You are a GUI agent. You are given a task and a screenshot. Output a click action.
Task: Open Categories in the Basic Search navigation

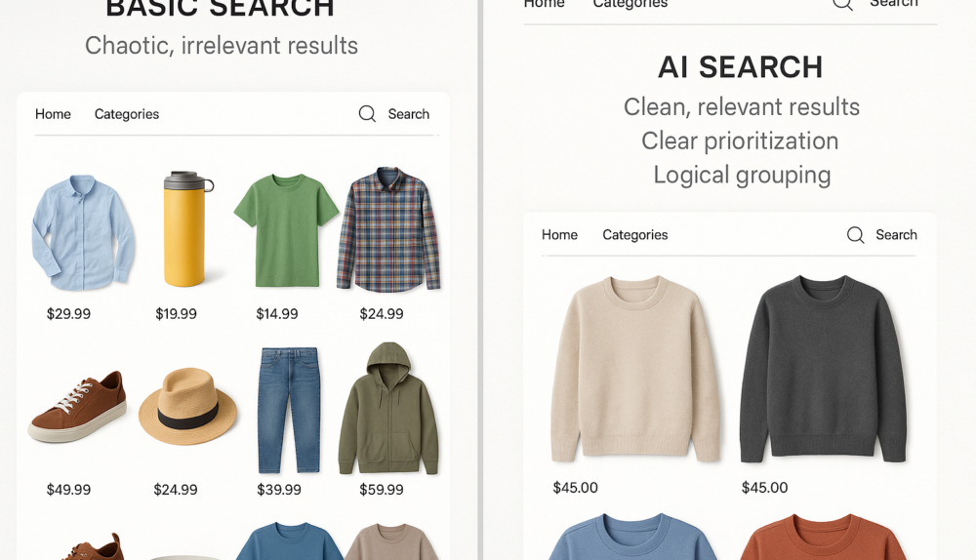[x=127, y=114]
